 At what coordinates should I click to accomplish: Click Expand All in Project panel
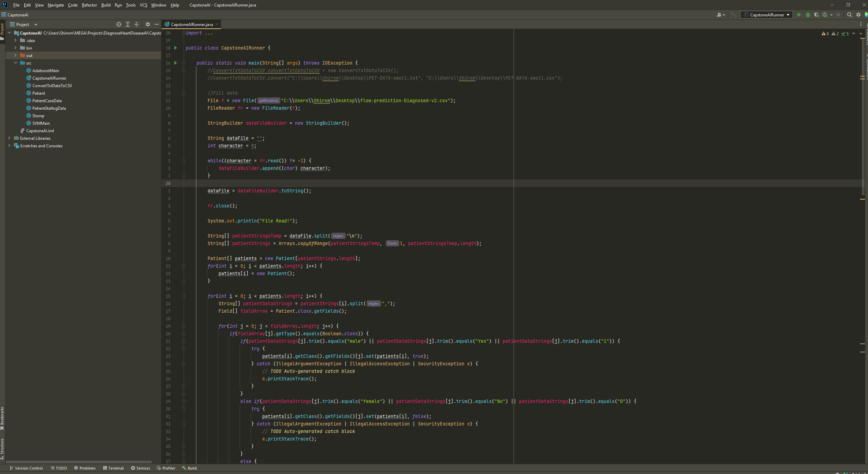point(128,24)
